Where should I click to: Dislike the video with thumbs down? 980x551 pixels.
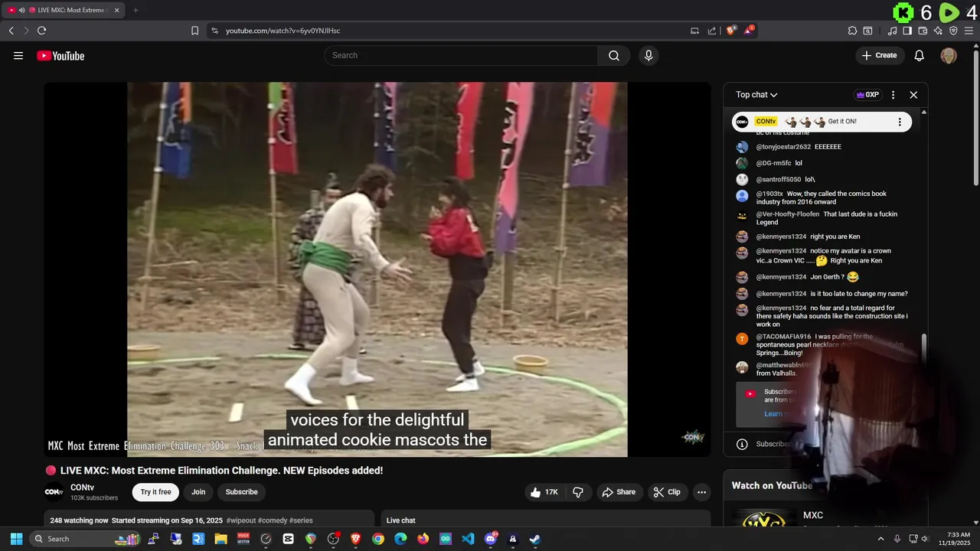pos(578,492)
